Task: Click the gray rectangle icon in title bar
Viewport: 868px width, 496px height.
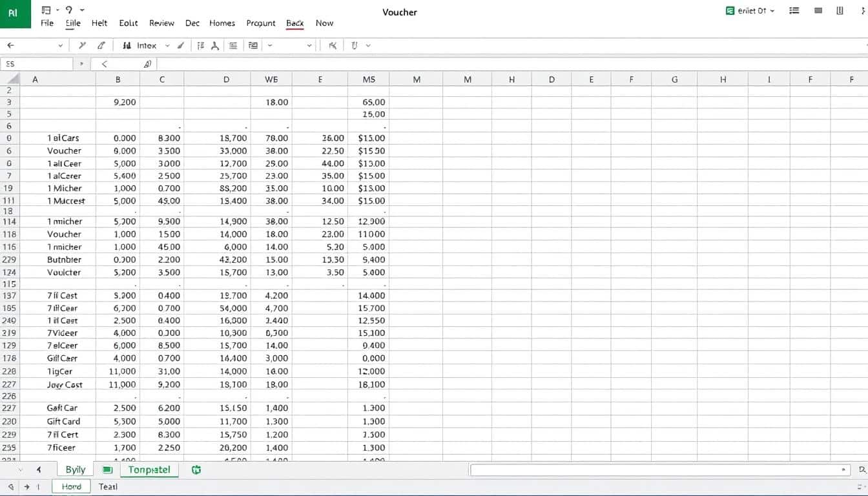Action: [819, 11]
